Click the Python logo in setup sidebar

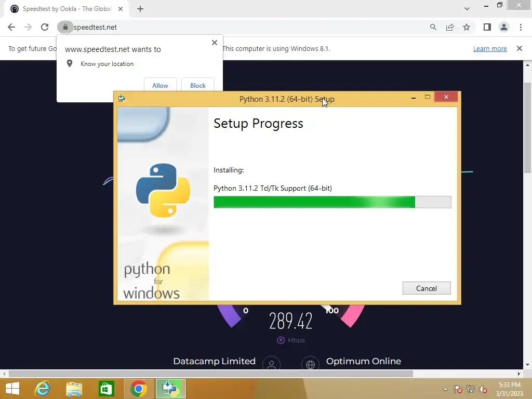pos(163,190)
